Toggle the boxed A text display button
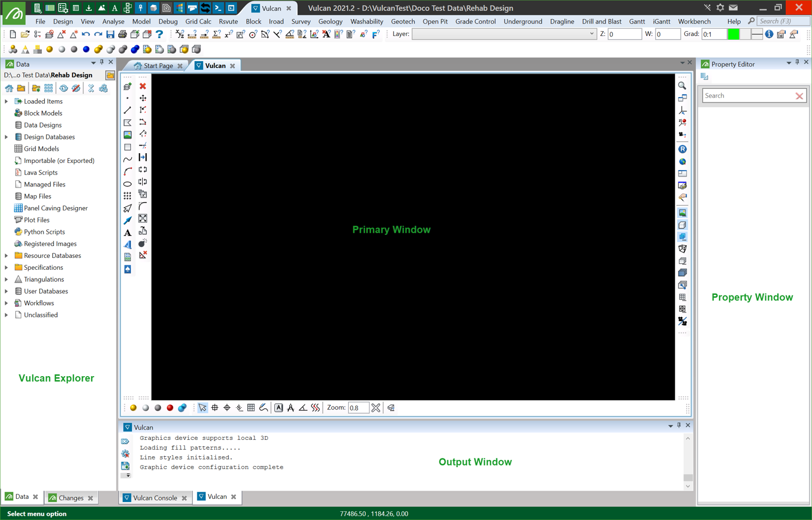812x520 pixels. click(x=278, y=408)
